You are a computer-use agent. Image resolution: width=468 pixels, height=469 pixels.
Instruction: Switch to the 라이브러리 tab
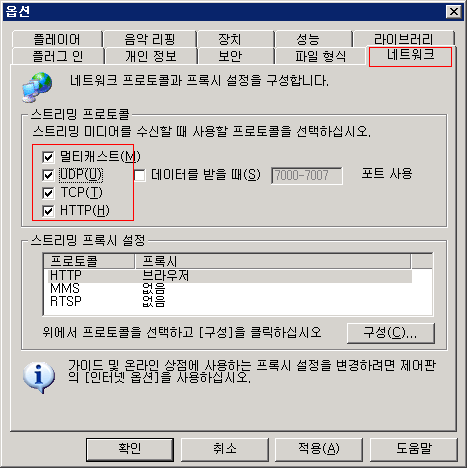[x=404, y=39]
